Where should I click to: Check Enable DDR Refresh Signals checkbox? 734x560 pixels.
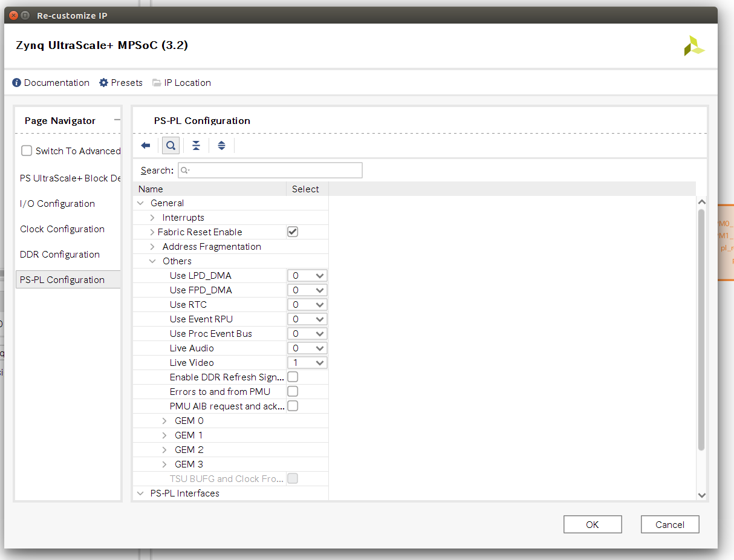coord(293,377)
